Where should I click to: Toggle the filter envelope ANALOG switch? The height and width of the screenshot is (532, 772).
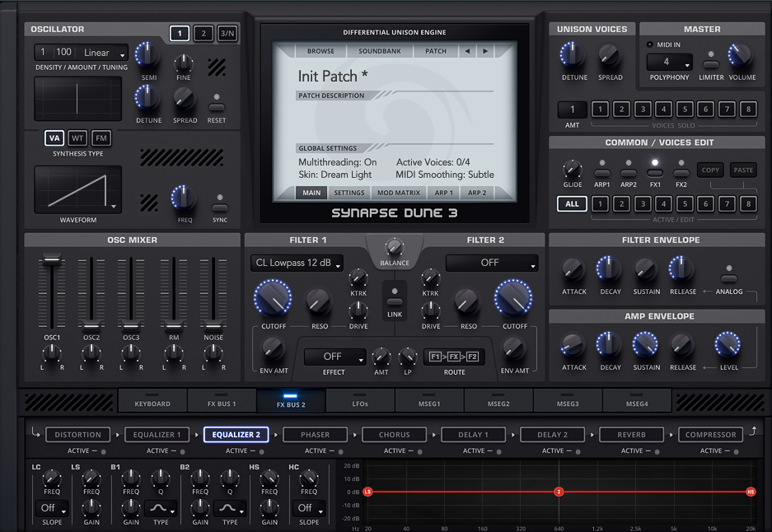[x=728, y=278]
